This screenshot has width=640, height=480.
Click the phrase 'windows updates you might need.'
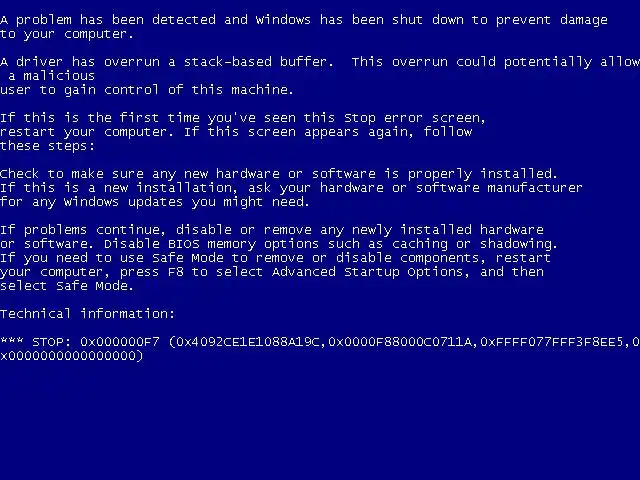187,202
